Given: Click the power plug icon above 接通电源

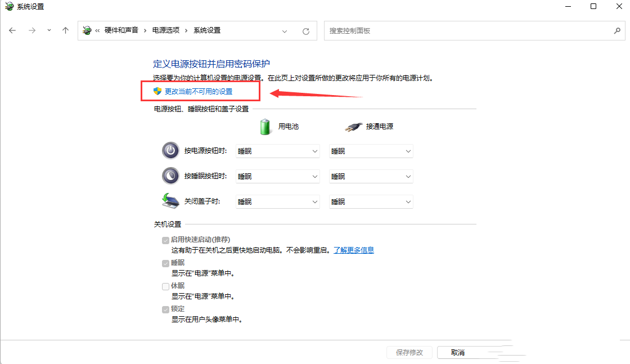Looking at the screenshot, I should (353, 125).
